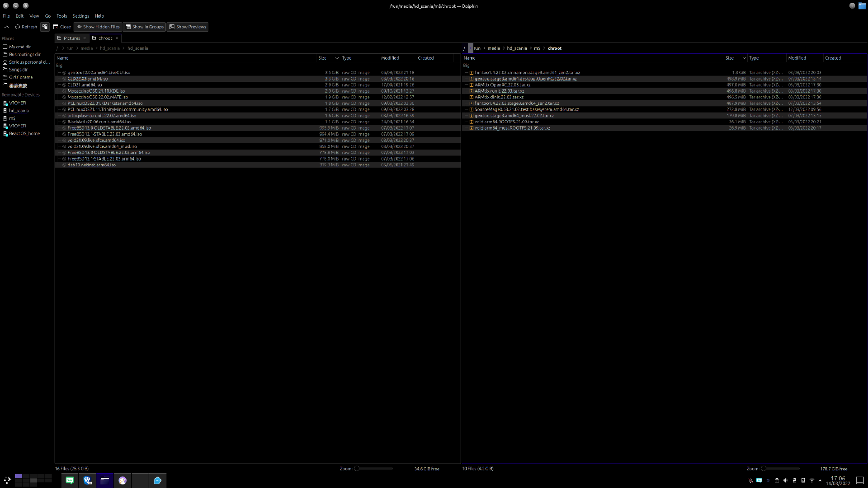Open Songs dir place
The image size is (868, 488).
click(x=15, y=69)
